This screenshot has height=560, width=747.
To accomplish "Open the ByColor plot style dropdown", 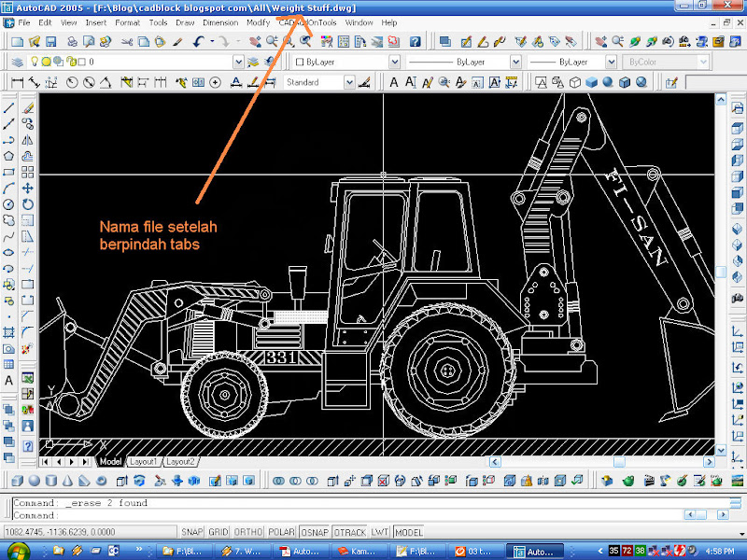I will pyautogui.click(x=703, y=62).
